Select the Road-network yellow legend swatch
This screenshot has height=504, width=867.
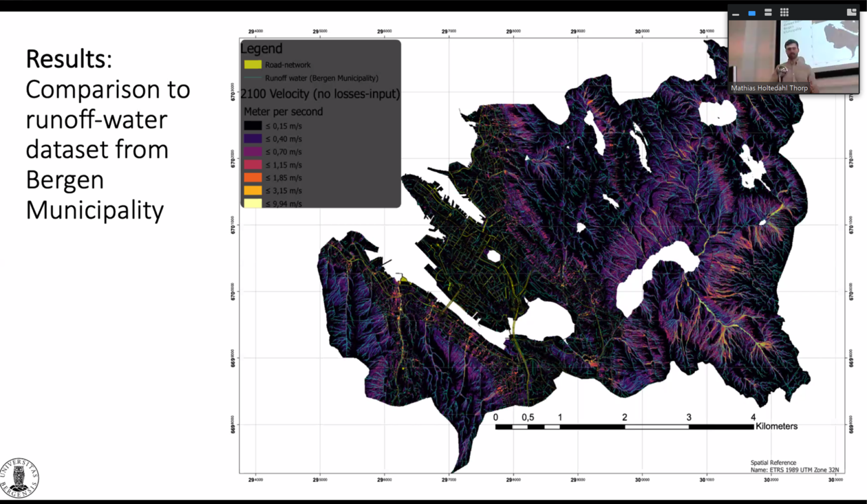tap(253, 64)
